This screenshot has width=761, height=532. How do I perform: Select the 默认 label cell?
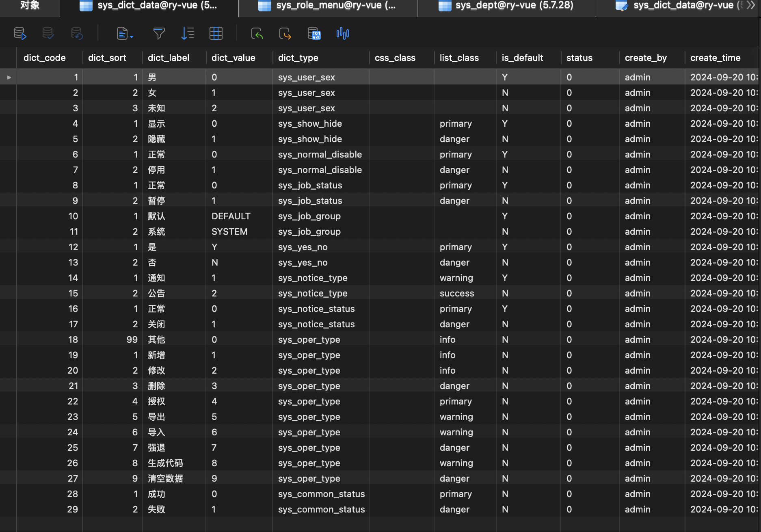click(x=174, y=216)
